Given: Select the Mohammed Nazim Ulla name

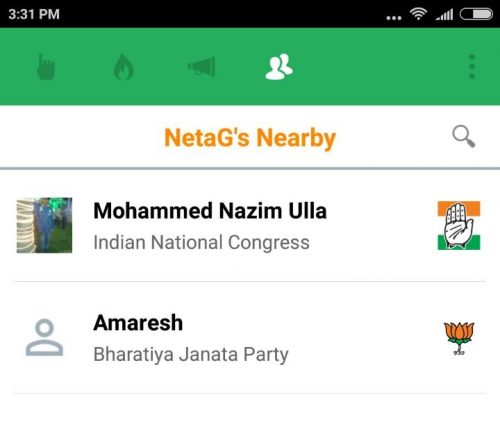Looking at the screenshot, I should coord(210,211).
